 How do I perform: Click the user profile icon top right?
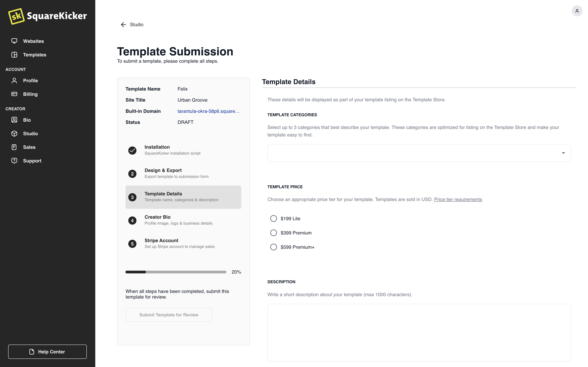coord(577,11)
